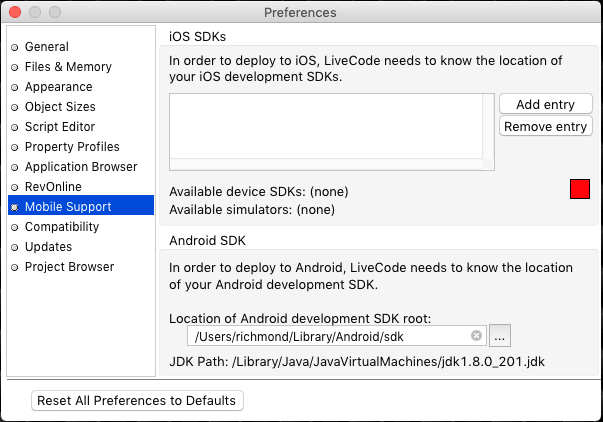Reset All Preferences to Defaults
The height and width of the screenshot is (422, 603).
137,401
